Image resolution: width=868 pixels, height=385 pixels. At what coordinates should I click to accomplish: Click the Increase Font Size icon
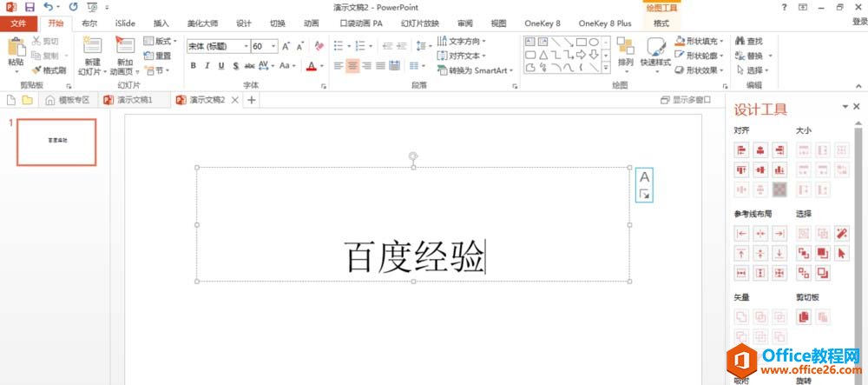(x=286, y=46)
